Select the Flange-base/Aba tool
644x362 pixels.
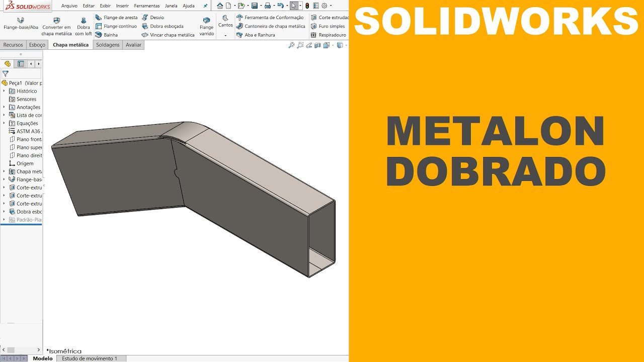coord(21,24)
